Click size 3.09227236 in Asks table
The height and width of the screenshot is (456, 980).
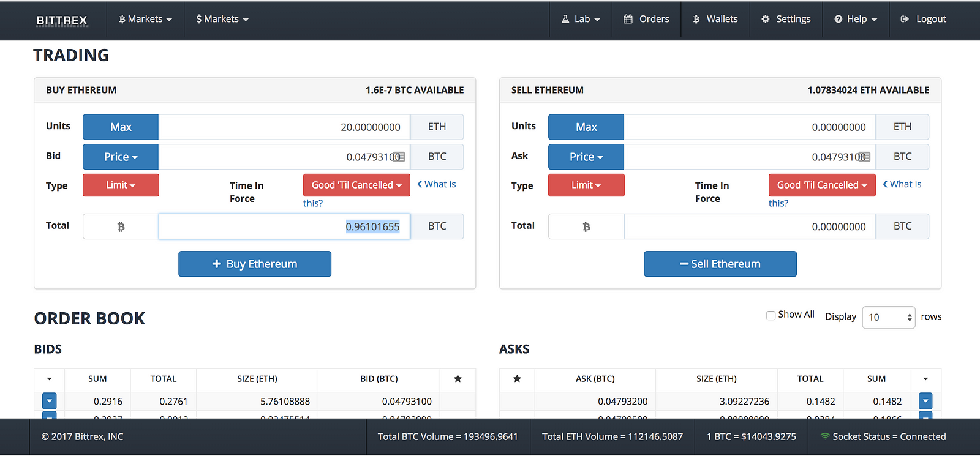[x=744, y=402]
